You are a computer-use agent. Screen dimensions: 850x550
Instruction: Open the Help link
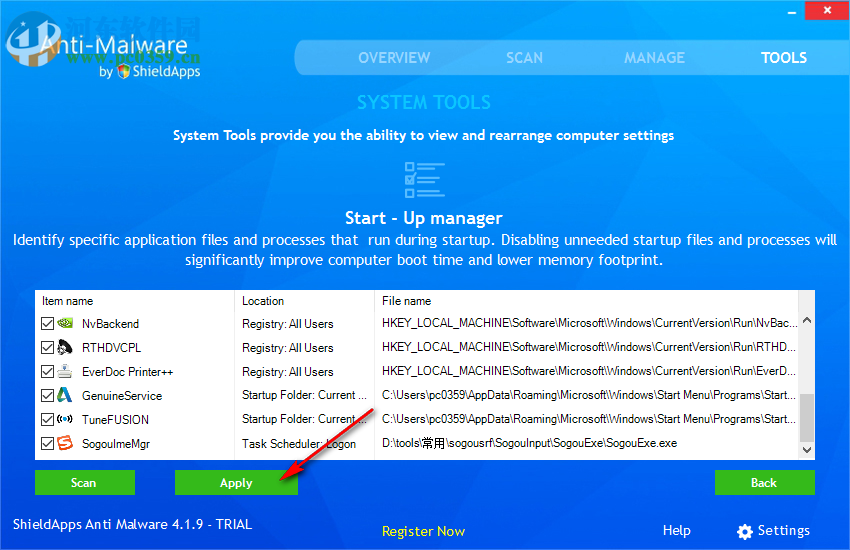tap(677, 530)
